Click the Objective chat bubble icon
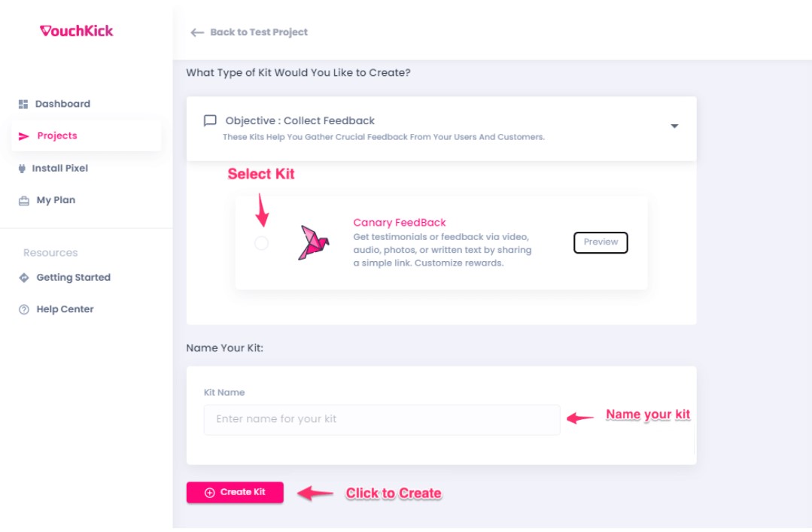The width and height of the screenshot is (812, 532). [x=210, y=121]
